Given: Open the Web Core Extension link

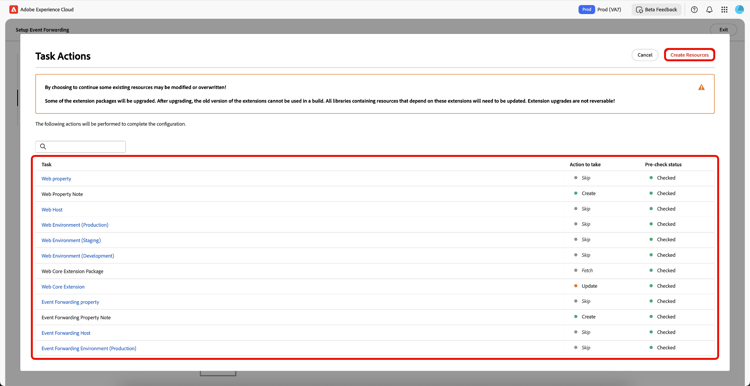Looking at the screenshot, I should (x=63, y=287).
